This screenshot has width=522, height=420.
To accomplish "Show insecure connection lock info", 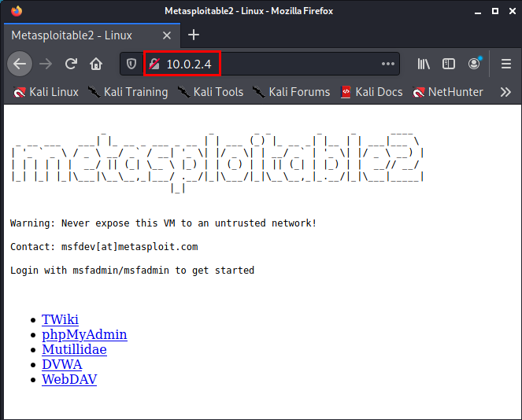I will [x=154, y=64].
